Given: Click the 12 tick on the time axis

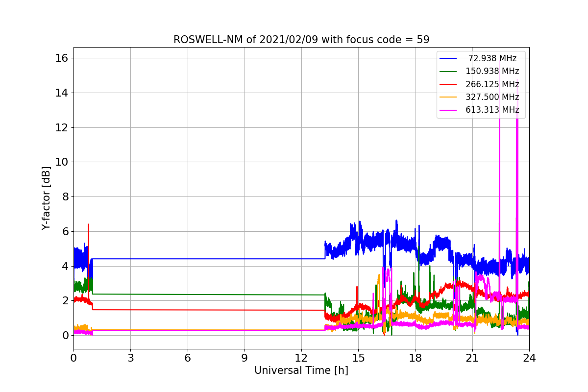Looking at the screenshot, I should [x=301, y=358].
